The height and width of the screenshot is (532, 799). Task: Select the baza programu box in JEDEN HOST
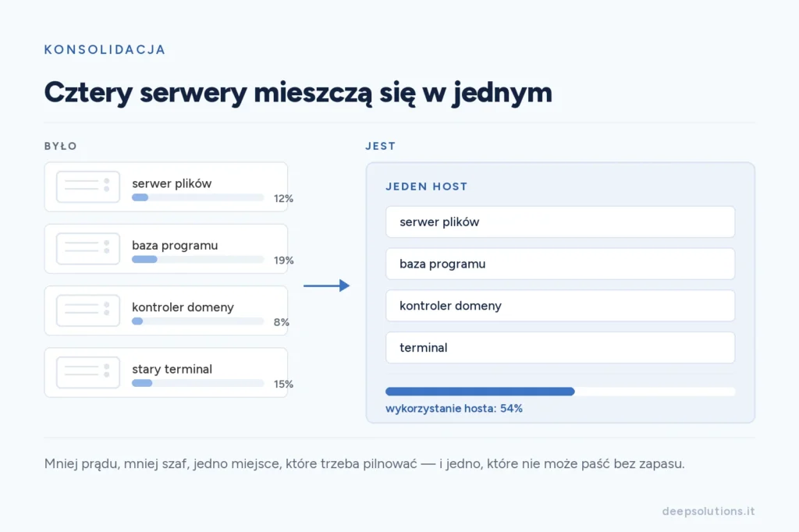click(x=560, y=264)
